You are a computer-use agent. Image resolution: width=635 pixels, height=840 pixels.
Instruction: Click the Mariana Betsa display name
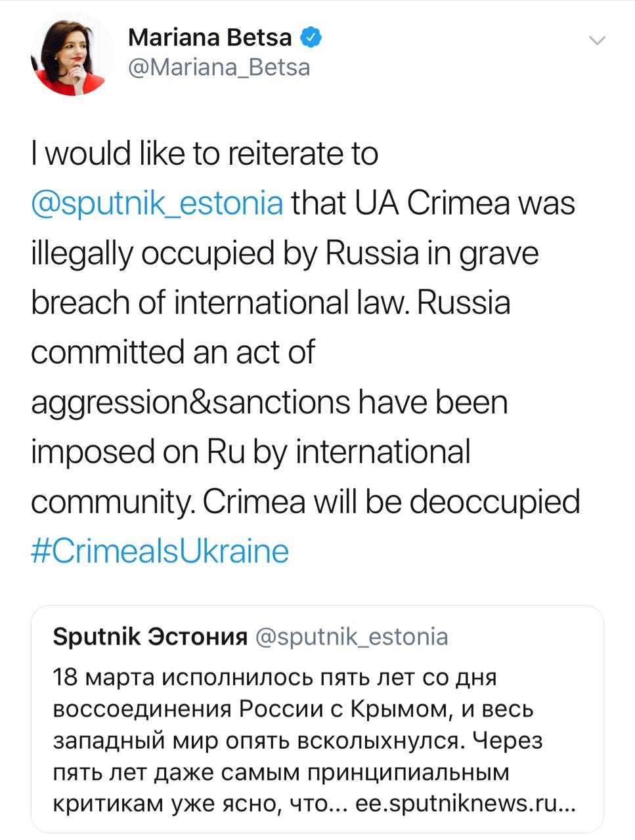[x=209, y=38]
